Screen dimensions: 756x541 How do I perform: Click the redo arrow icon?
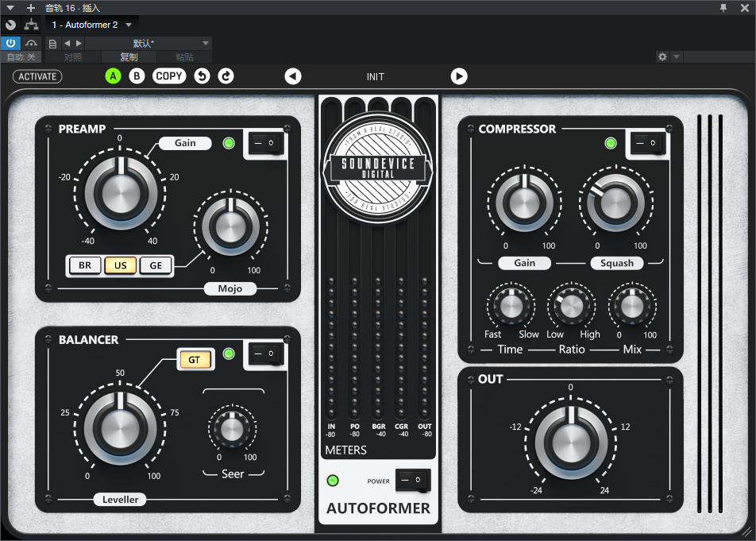click(226, 76)
